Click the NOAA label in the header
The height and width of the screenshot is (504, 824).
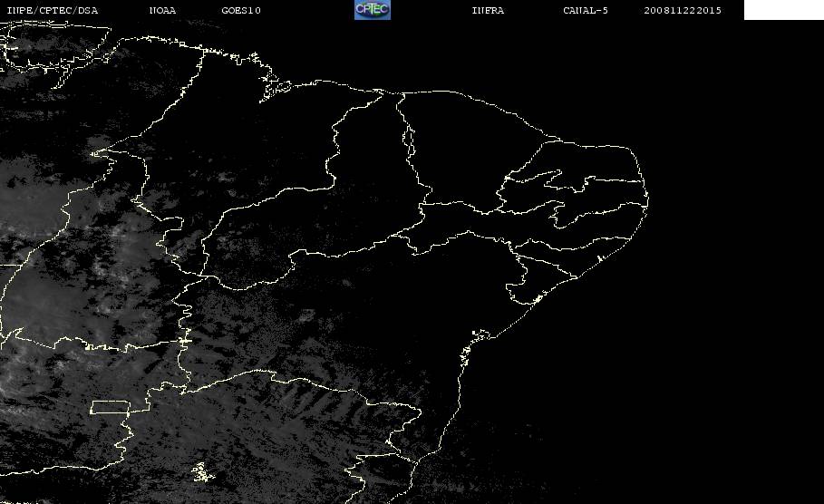pos(162,10)
